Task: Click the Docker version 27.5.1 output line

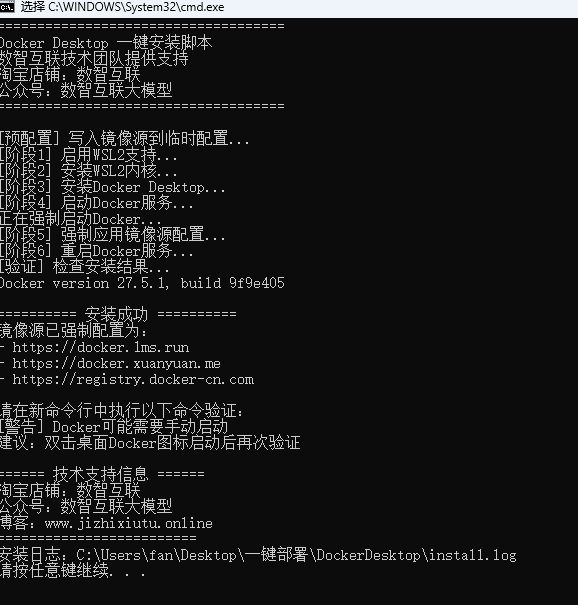Action: pos(142,283)
